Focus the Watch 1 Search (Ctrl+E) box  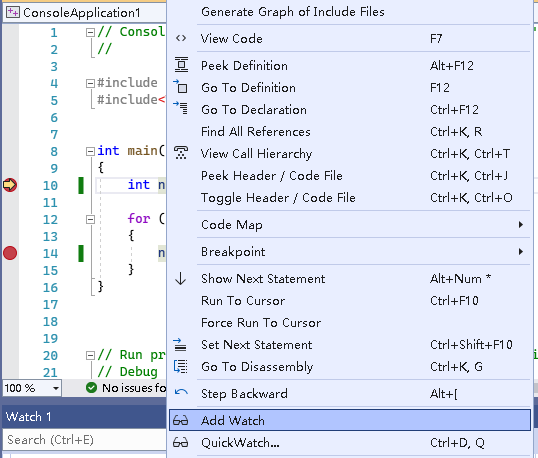pyautogui.click(x=84, y=440)
